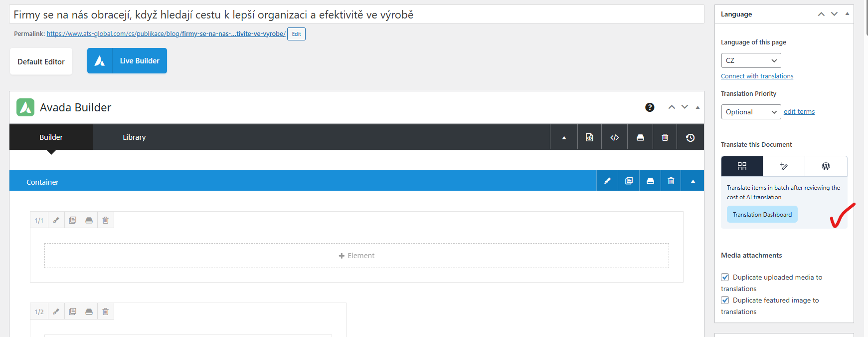Screen dimensions: 868x337
Task: Move Language panel up
Action: (x=821, y=14)
